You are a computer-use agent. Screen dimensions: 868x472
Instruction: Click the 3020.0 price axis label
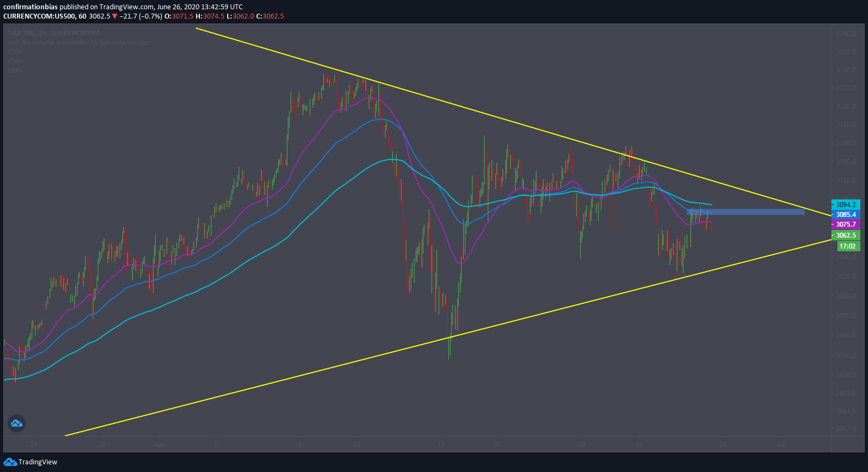tap(846, 276)
